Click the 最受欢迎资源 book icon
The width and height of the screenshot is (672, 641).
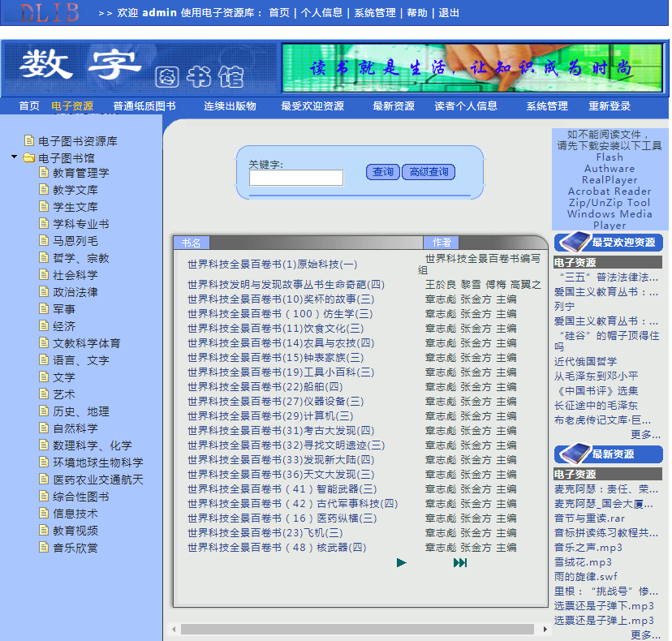[x=573, y=242]
